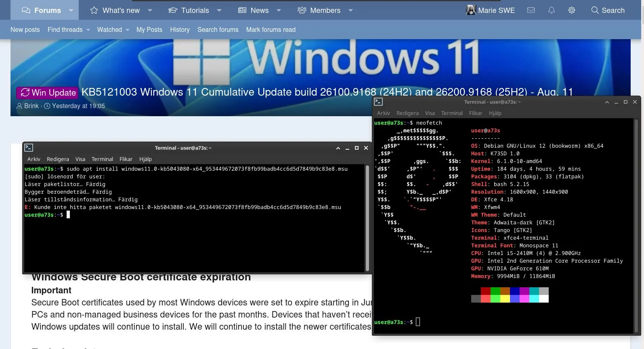Go to the Forums tab

coord(41,10)
